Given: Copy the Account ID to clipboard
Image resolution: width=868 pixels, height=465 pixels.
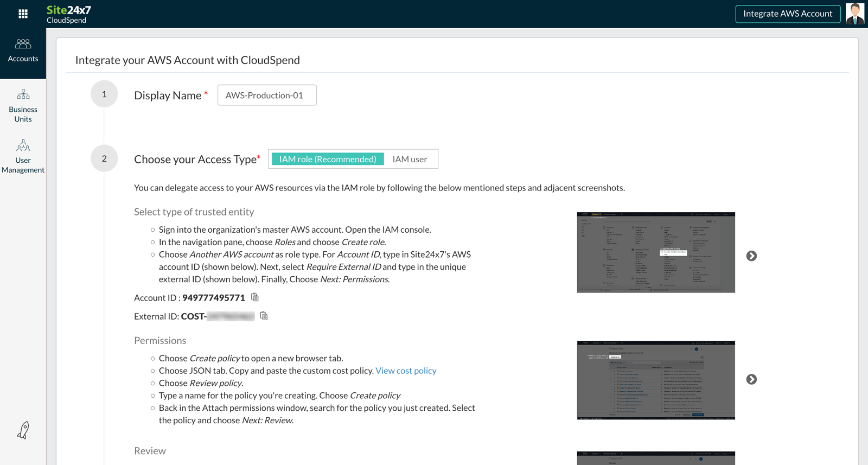Looking at the screenshot, I should 255,297.
